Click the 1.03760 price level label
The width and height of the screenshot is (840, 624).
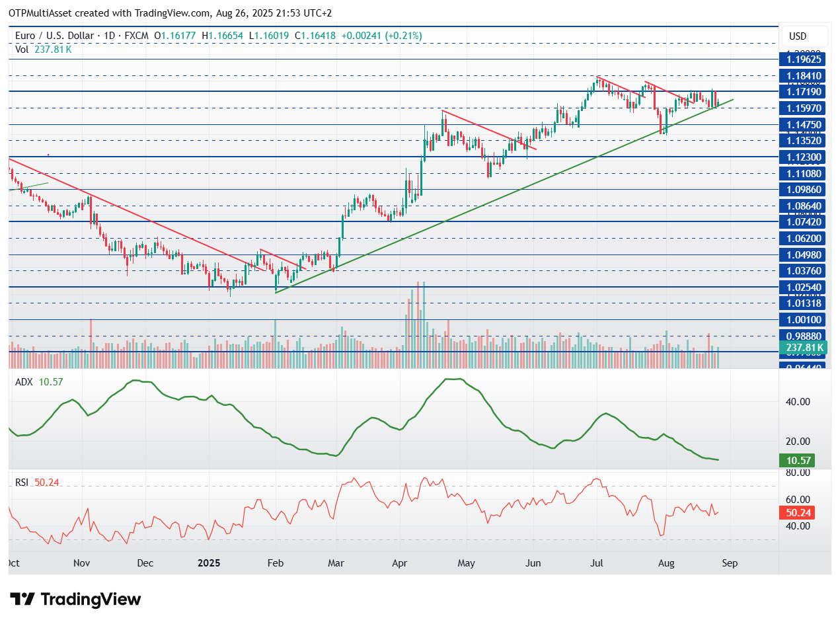[x=804, y=270]
